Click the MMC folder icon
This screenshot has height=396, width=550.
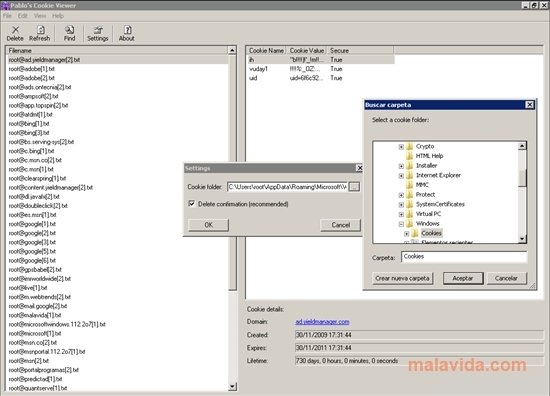[x=410, y=185]
